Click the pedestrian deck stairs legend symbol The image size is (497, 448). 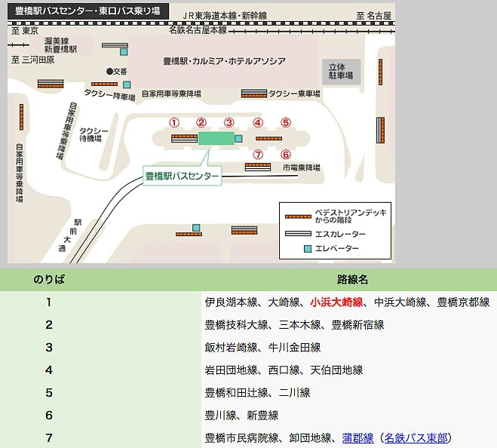tap(298, 216)
